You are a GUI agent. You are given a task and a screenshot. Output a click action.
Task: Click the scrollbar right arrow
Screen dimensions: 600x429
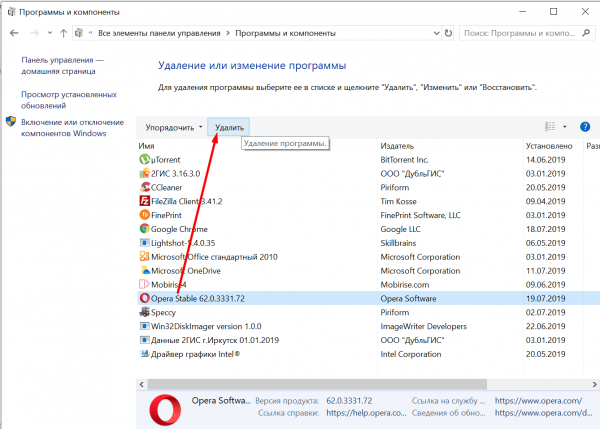click(594, 384)
